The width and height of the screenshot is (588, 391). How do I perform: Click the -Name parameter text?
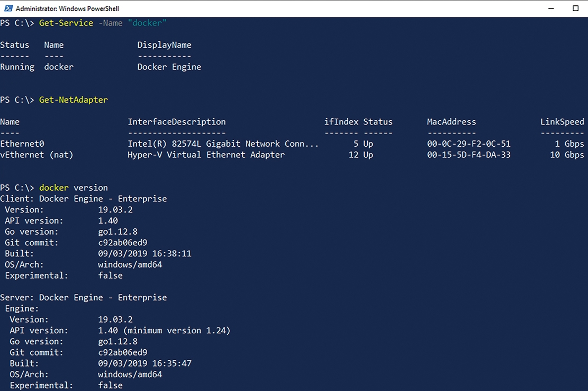pos(110,23)
